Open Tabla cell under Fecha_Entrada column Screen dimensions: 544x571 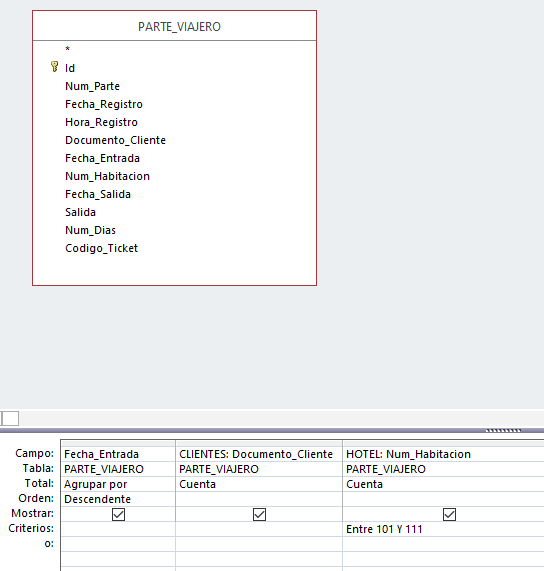tap(118, 469)
